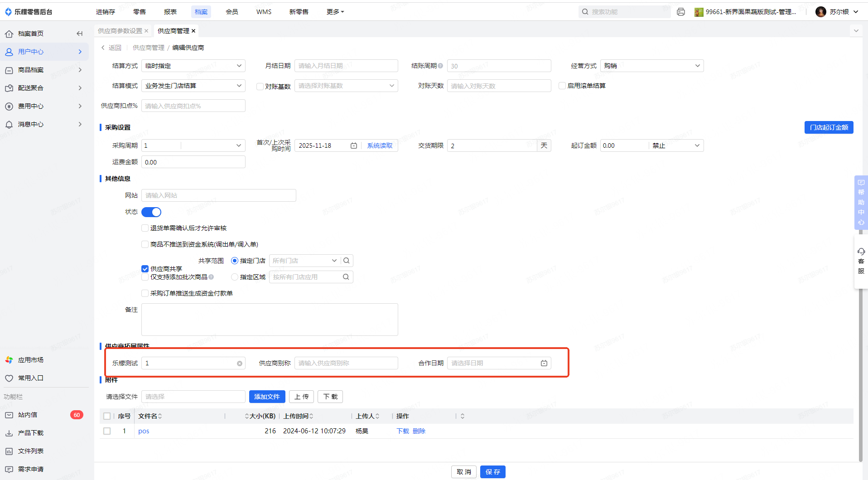Open the 报表 menu
868x480 pixels.
[x=170, y=12]
